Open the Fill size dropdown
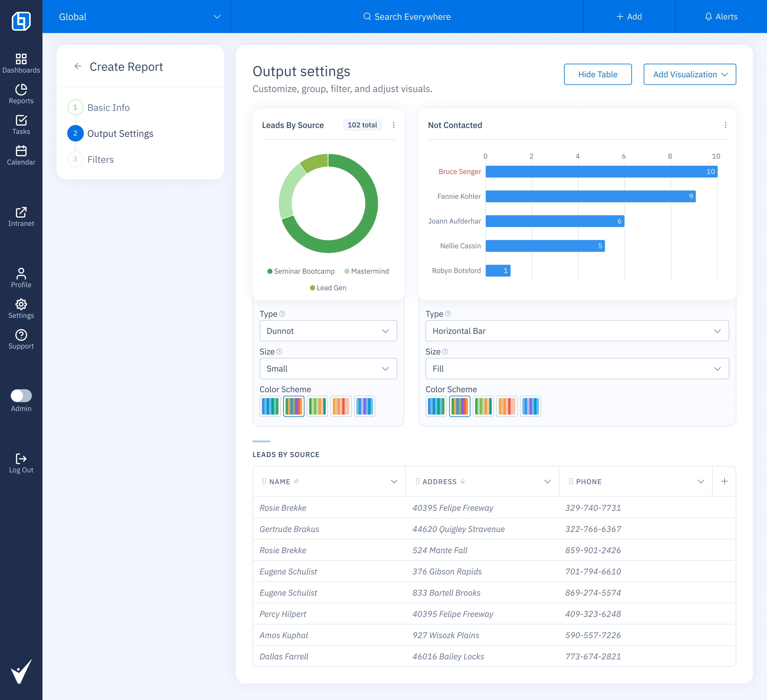 click(x=577, y=368)
